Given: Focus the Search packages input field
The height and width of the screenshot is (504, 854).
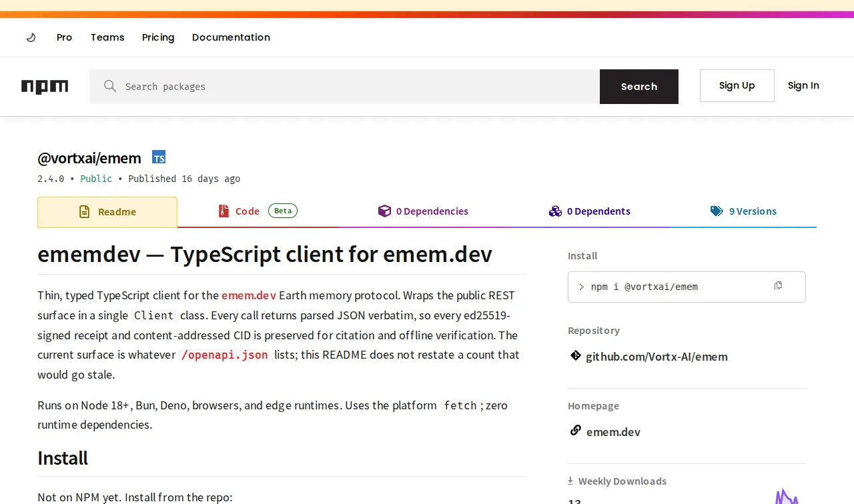Looking at the screenshot, I should [x=344, y=87].
